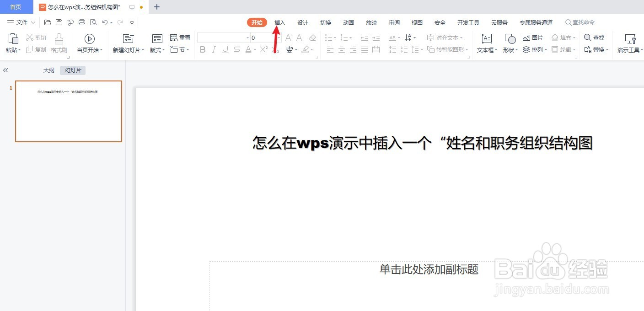Collapse the slide panel with double chevron
Screen dimensions: 644x311
point(5,70)
